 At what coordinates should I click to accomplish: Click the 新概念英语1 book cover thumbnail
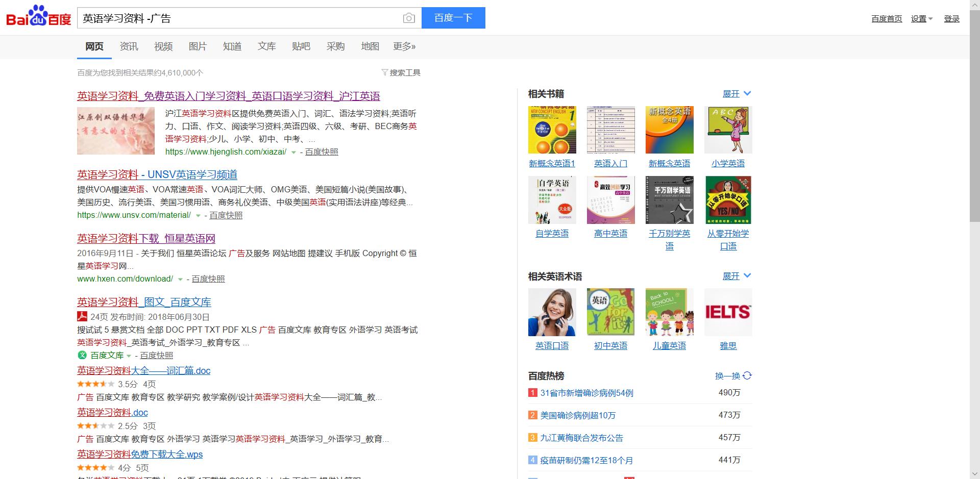(552, 130)
